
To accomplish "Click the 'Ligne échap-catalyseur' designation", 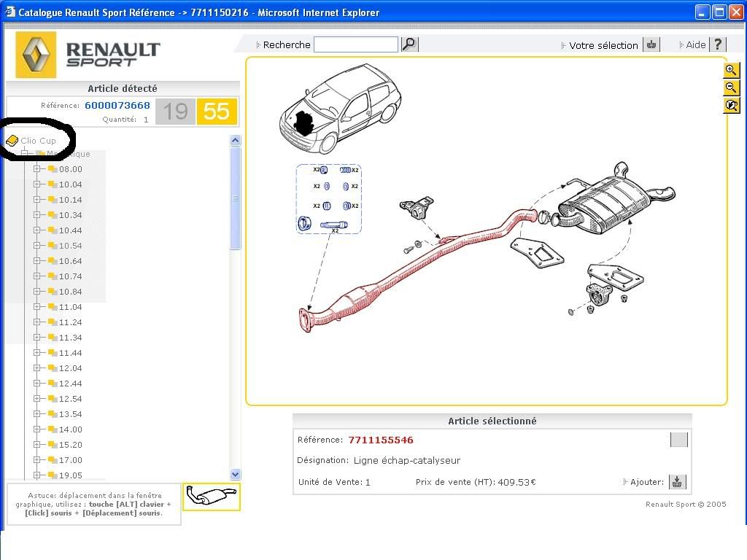I will (407, 461).
